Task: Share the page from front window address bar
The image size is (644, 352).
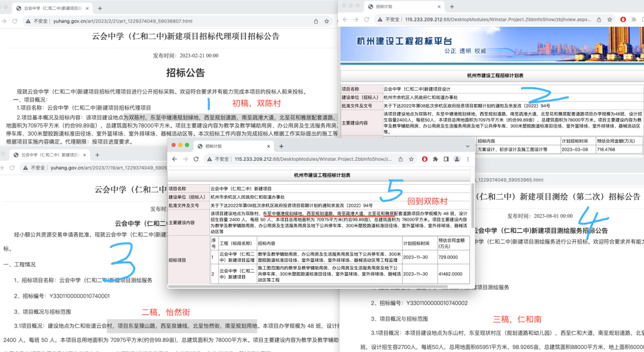Action: point(401,159)
